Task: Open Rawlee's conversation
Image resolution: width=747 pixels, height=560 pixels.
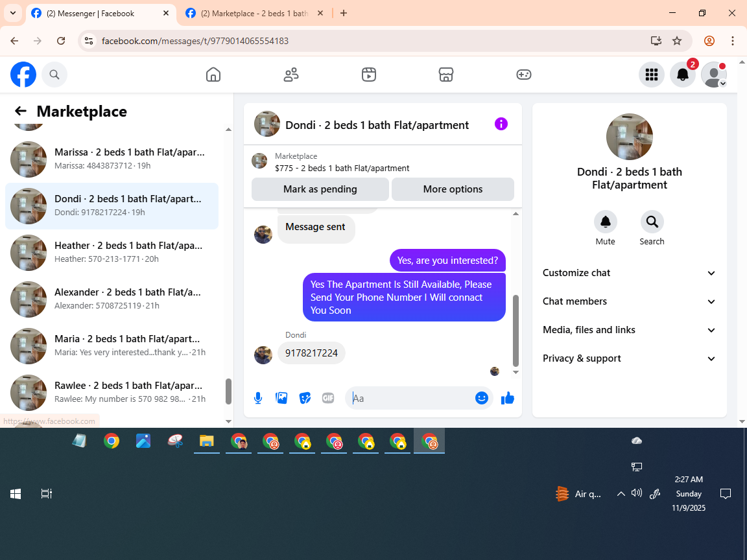Action: 112,392
